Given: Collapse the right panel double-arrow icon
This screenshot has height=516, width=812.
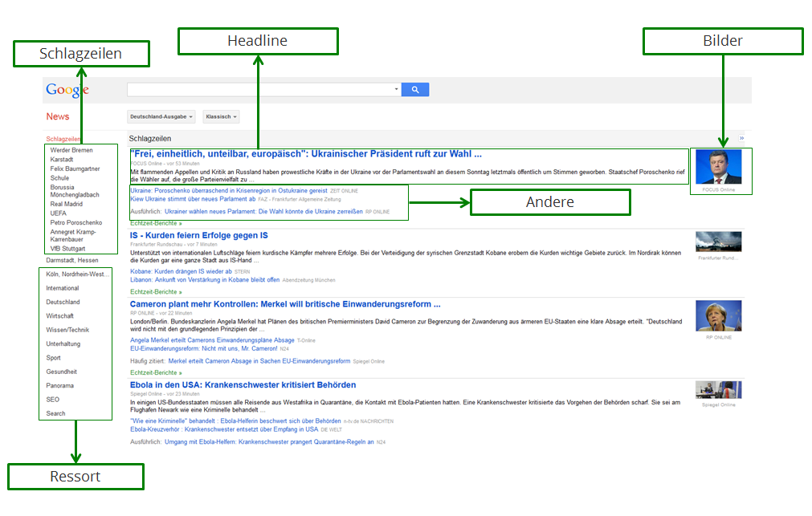Looking at the screenshot, I should coord(741,138).
